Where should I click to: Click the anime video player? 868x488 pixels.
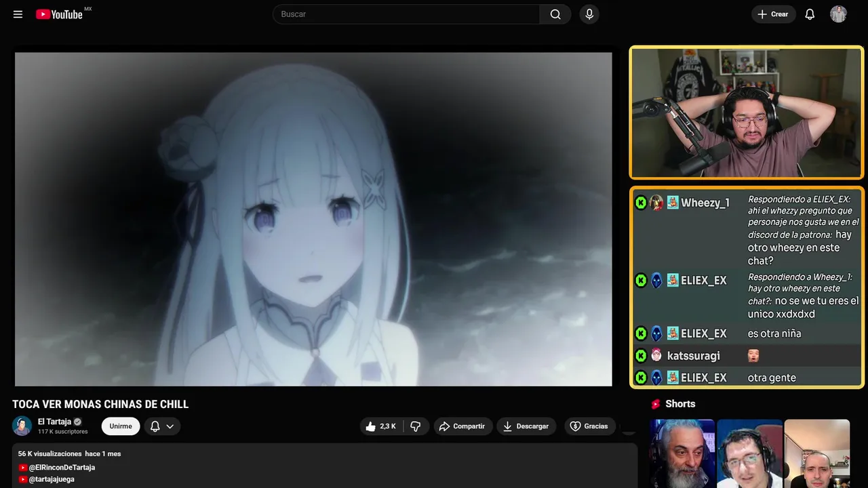[313, 219]
